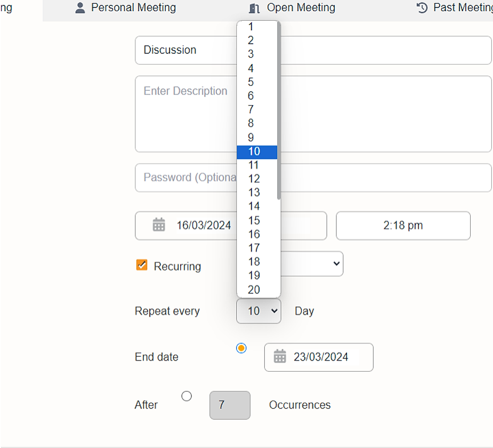
Task: Select 9 from the repeat interval list
Action: pos(257,138)
